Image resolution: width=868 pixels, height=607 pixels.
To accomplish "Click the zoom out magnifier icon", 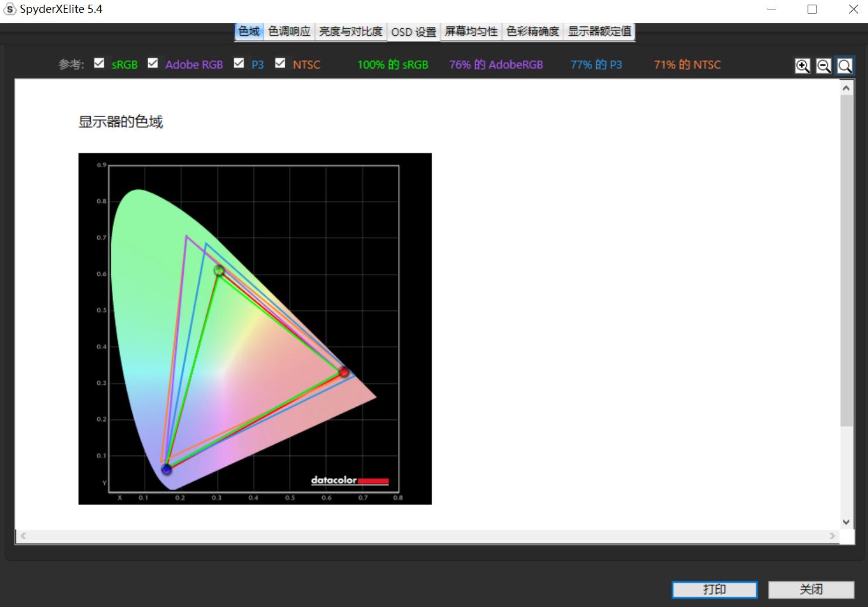I will [x=823, y=66].
